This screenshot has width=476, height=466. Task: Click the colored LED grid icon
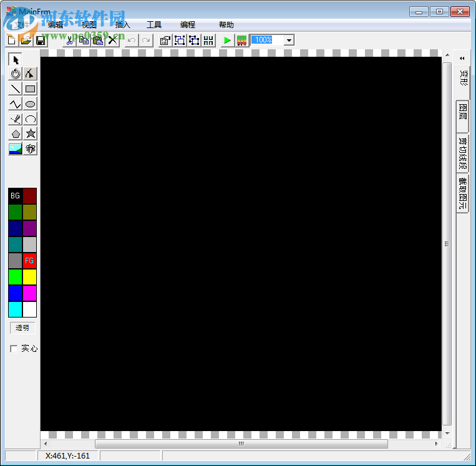point(242,40)
